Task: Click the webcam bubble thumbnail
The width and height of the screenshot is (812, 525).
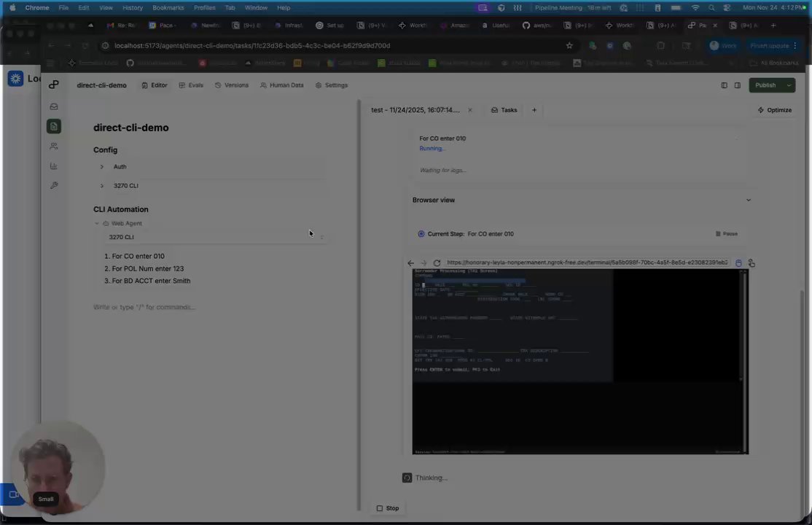Action: coord(58,467)
